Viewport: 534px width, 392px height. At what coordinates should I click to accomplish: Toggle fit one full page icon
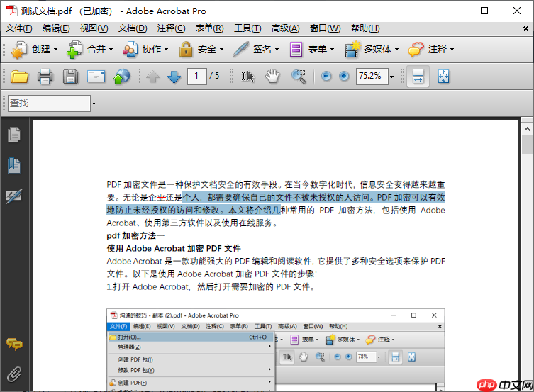pos(443,77)
